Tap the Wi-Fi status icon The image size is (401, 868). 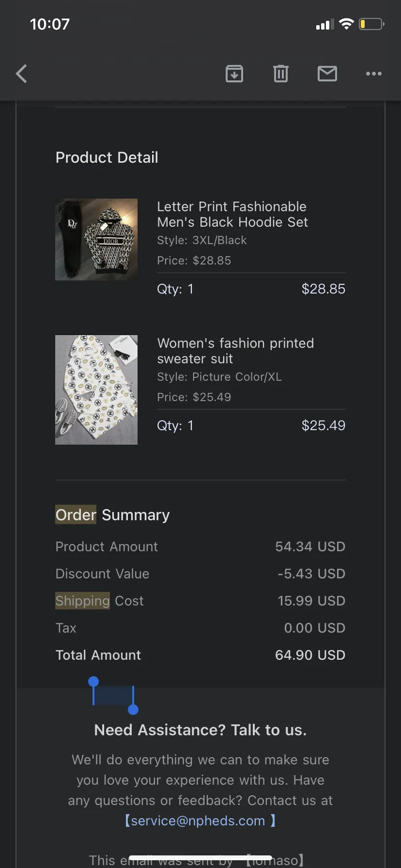pos(346,24)
